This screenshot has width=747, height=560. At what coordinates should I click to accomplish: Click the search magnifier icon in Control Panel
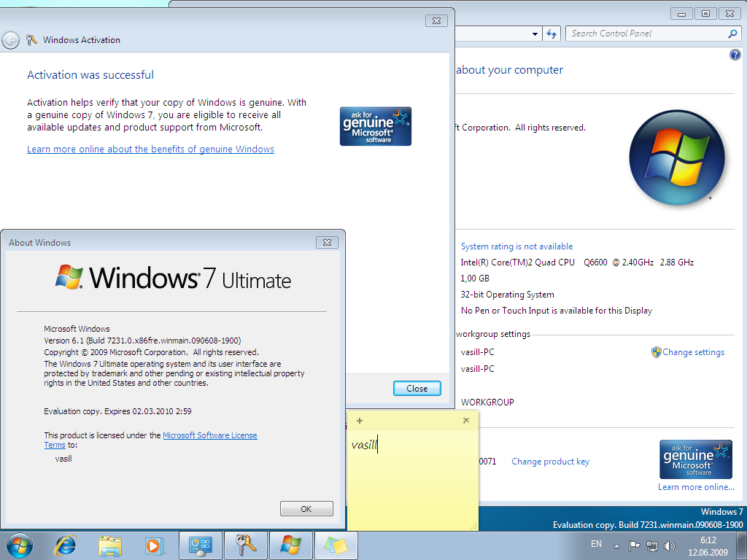click(732, 34)
